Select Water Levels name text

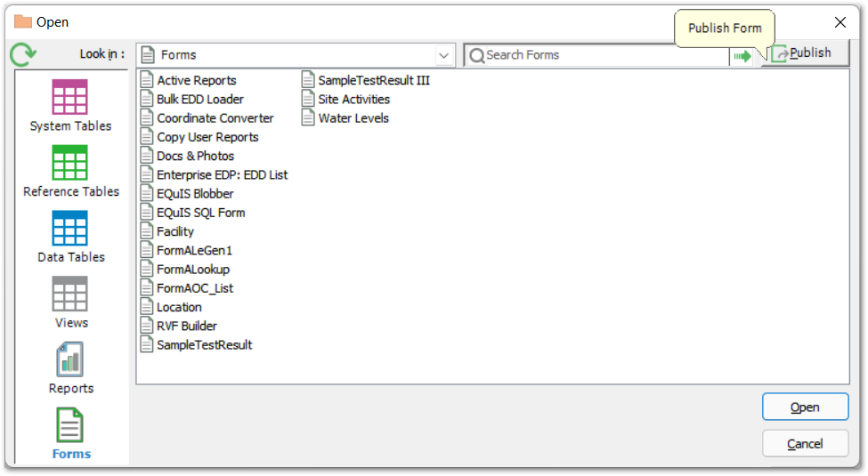353,118
